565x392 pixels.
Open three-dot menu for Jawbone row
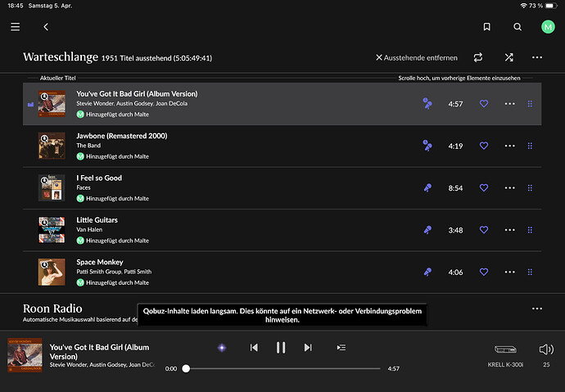509,146
